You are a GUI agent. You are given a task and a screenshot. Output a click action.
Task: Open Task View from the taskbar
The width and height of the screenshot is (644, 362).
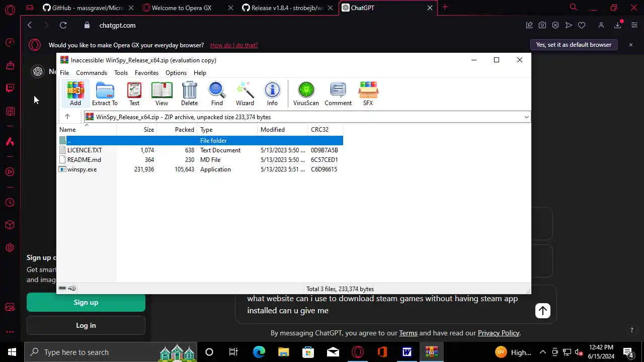pyautogui.click(x=233, y=352)
